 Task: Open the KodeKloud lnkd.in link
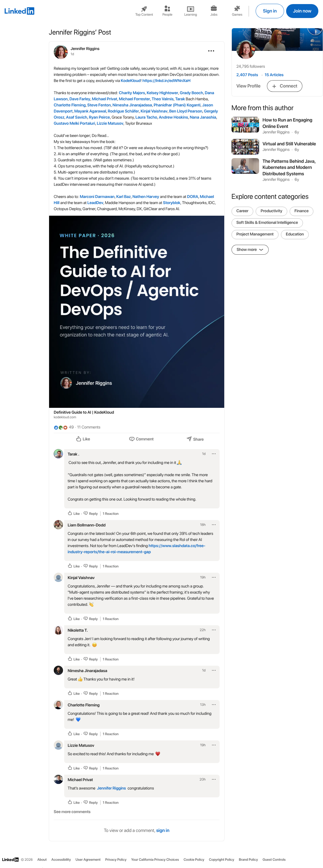pos(166,81)
